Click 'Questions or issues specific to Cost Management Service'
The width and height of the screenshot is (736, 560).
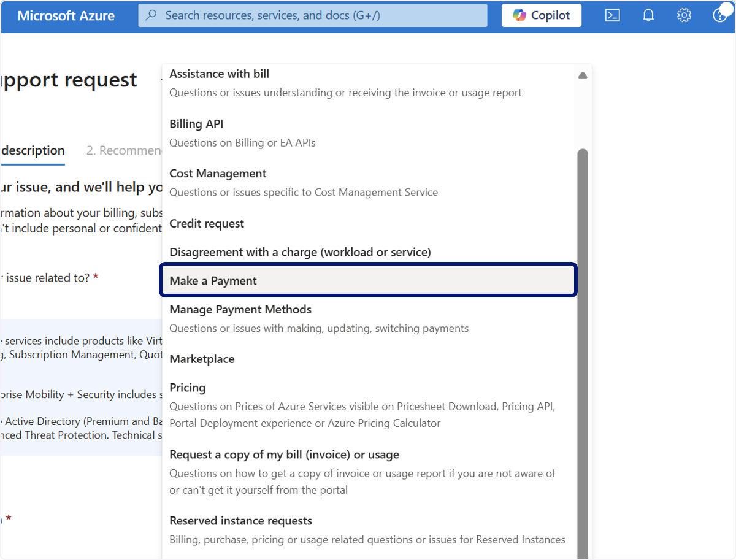(x=304, y=192)
